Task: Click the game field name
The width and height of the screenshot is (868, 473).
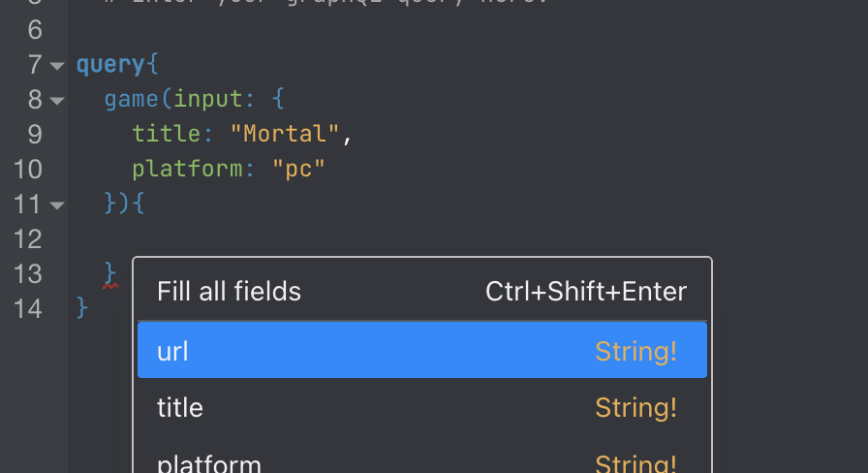Action: (x=131, y=100)
